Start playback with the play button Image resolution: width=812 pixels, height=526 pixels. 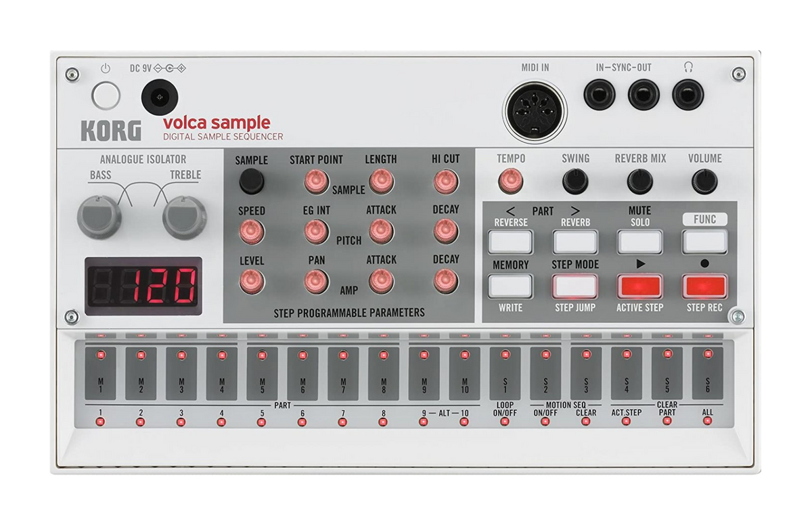[x=639, y=286]
